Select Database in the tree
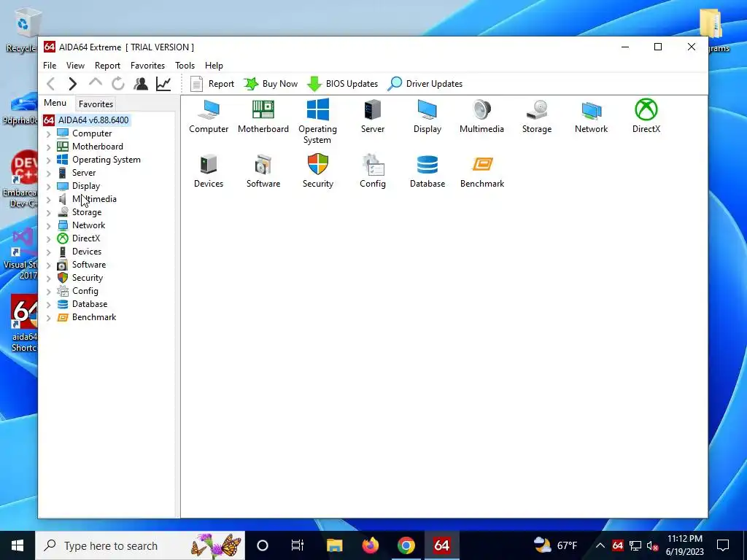This screenshot has height=560, width=747. pos(90,304)
